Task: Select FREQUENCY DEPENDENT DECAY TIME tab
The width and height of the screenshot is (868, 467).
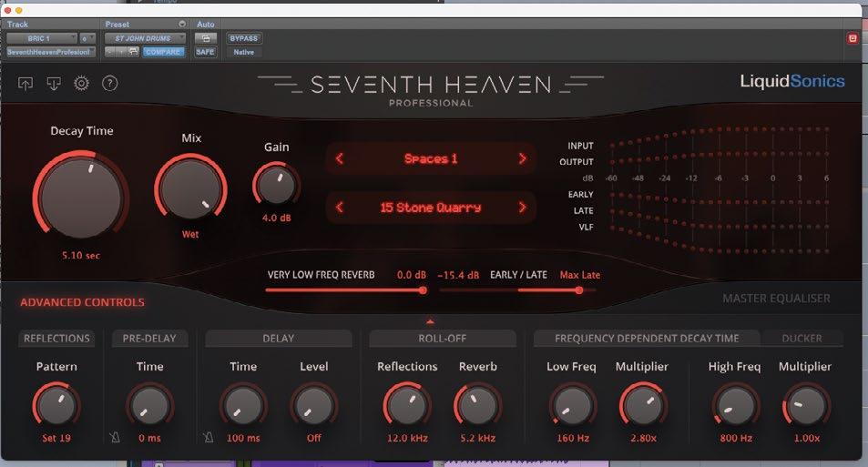Action: (x=647, y=338)
